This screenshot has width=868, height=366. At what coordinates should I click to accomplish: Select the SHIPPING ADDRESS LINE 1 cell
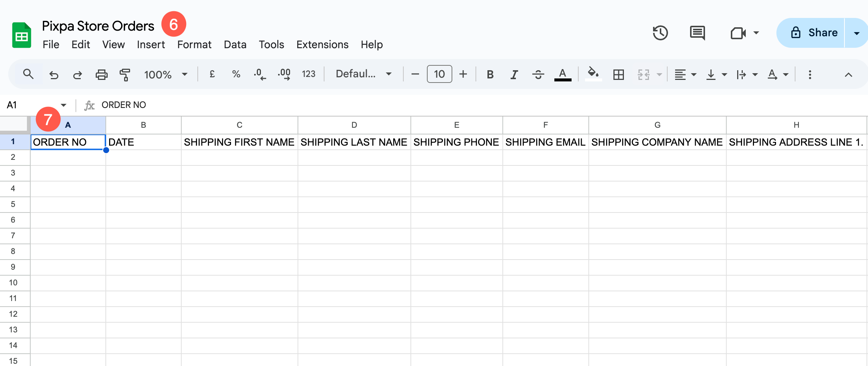797,142
